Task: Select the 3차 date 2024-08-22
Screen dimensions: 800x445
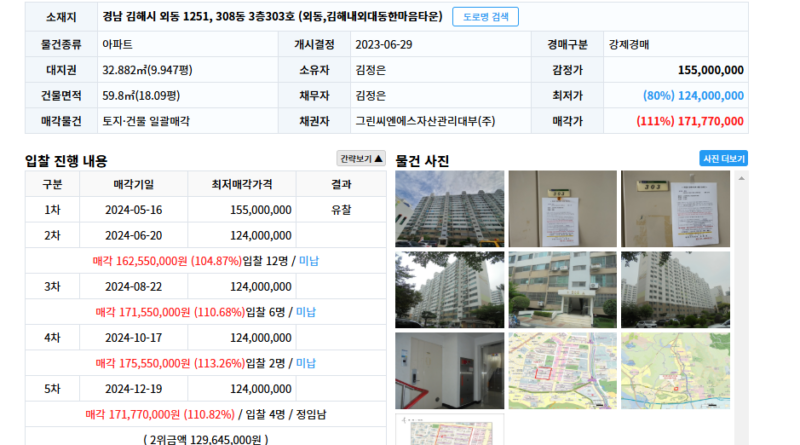Action: pyautogui.click(x=134, y=286)
